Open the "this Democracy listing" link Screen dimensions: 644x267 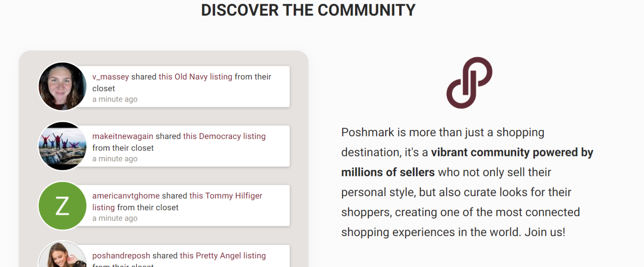tap(225, 136)
